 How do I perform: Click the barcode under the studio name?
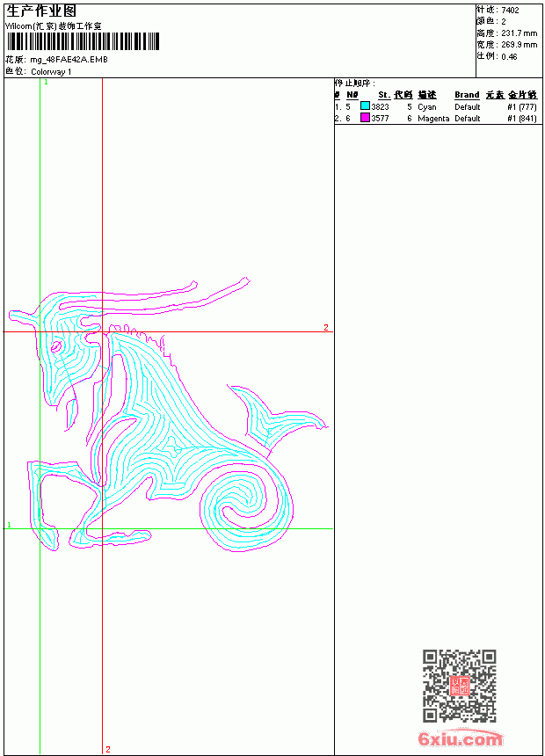pyautogui.click(x=83, y=41)
